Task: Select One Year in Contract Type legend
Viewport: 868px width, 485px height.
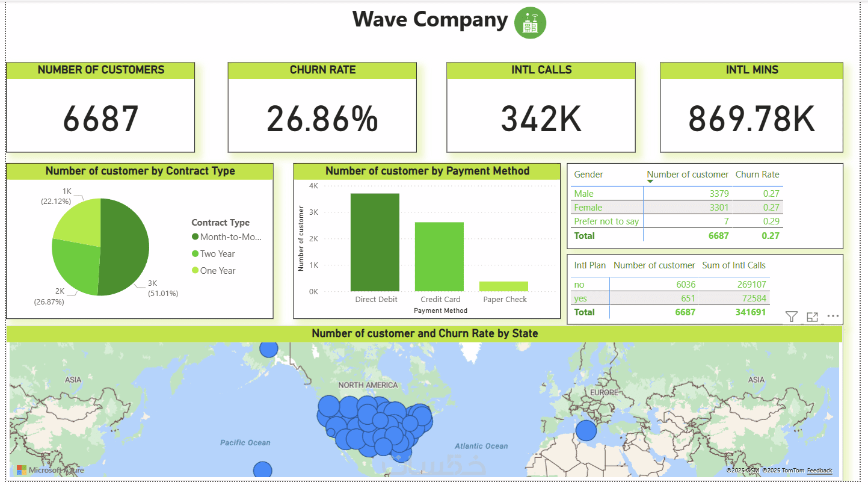Action: [214, 271]
